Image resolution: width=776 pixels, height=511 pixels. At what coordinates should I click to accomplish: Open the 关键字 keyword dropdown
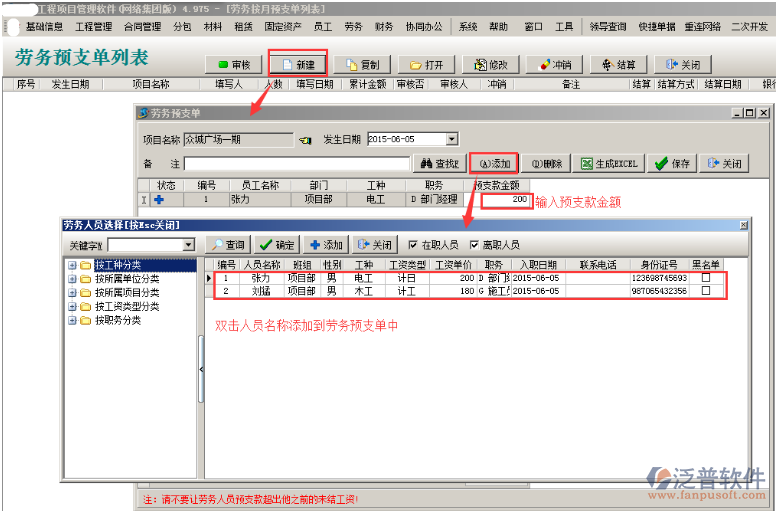tap(188, 245)
